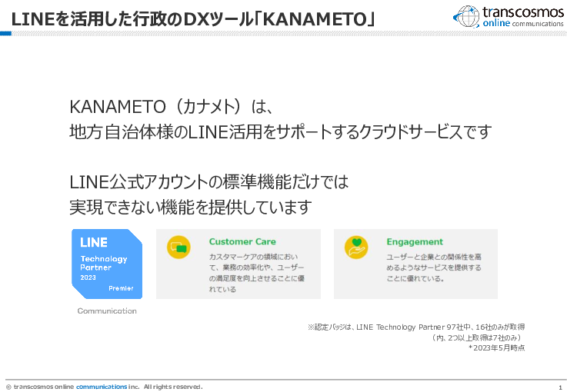The width and height of the screenshot is (567, 392).
Task: Click the 'Premier' label on the LINE badge
Action: pyautogui.click(x=121, y=288)
